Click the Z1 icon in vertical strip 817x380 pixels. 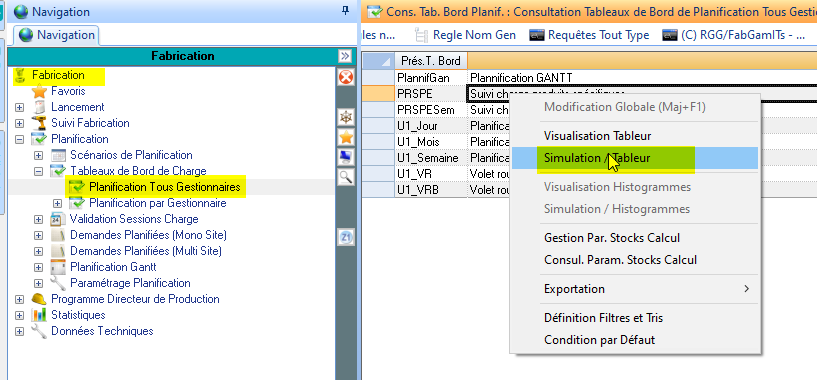point(346,237)
